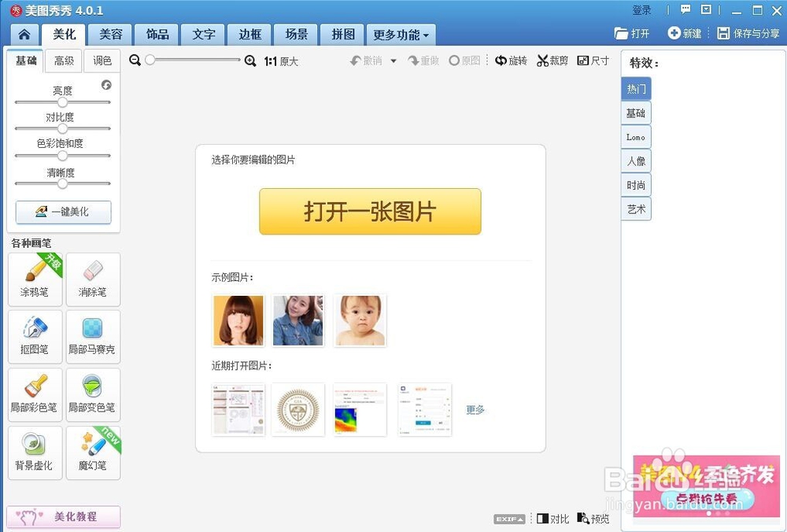This screenshot has width=787, height=532.
Task: Select the 涂鸦笔 doodle brush tool
Action: point(35,279)
